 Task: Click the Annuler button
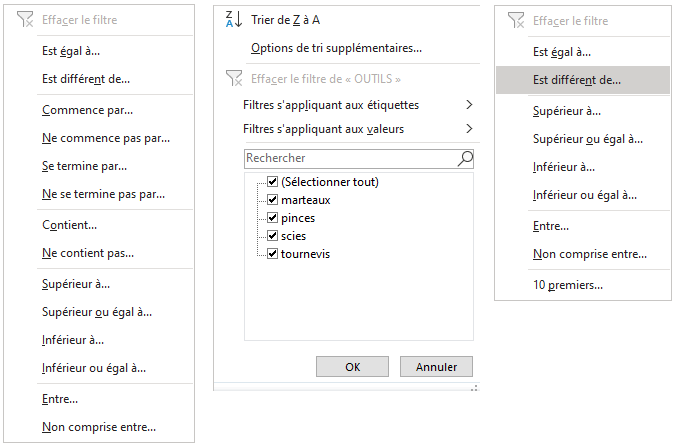pos(436,367)
